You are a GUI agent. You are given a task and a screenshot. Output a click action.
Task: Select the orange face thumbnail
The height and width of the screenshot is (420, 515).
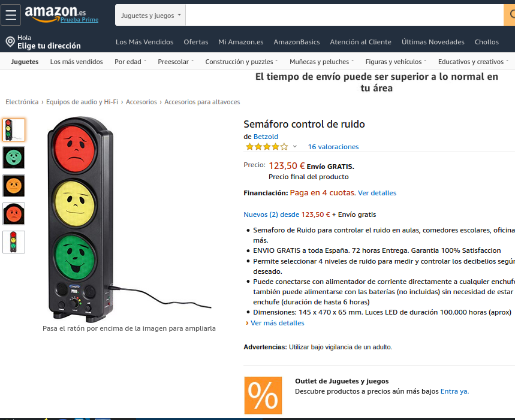pyautogui.click(x=14, y=186)
